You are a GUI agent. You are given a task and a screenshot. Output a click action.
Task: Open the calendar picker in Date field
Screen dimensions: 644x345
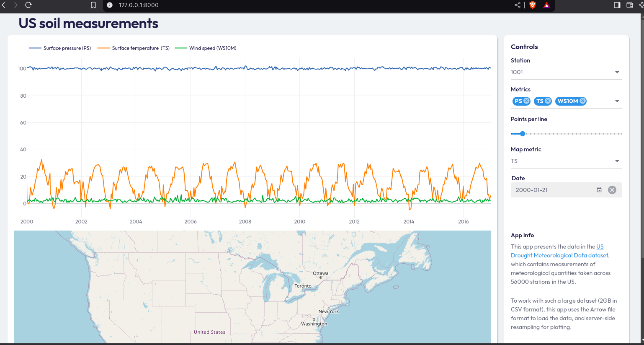tap(599, 190)
